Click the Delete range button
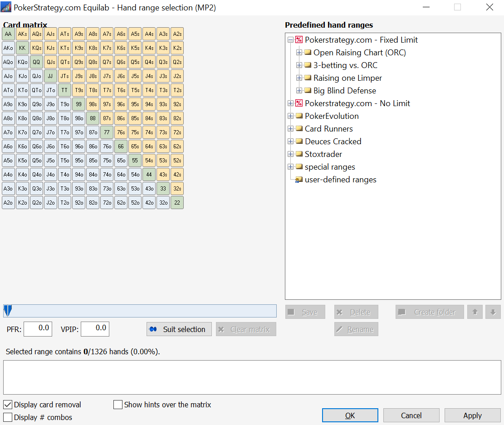504x425 pixels. pos(356,312)
